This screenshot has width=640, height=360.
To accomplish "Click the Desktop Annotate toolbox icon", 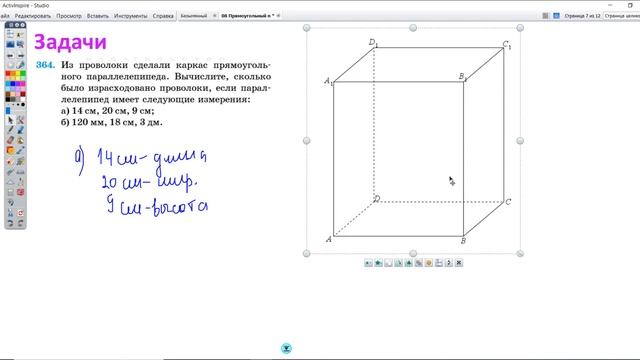I will [10, 44].
